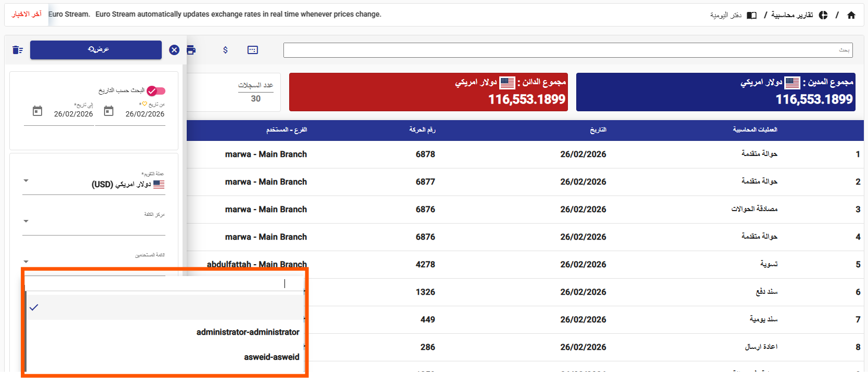
Task: Choose asweid-asweid from user list
Action: [x=271, y=357]
